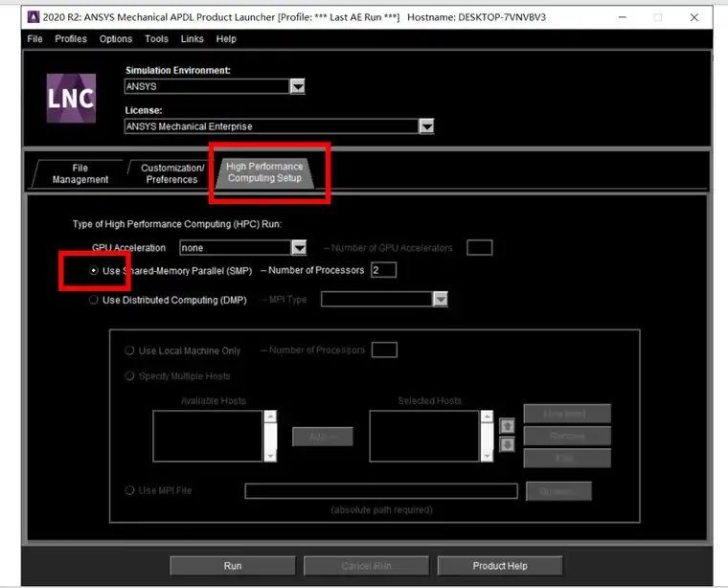Choose Specify Multiple Hosts option
The image size is (728, 588).
tap(130, 376)
